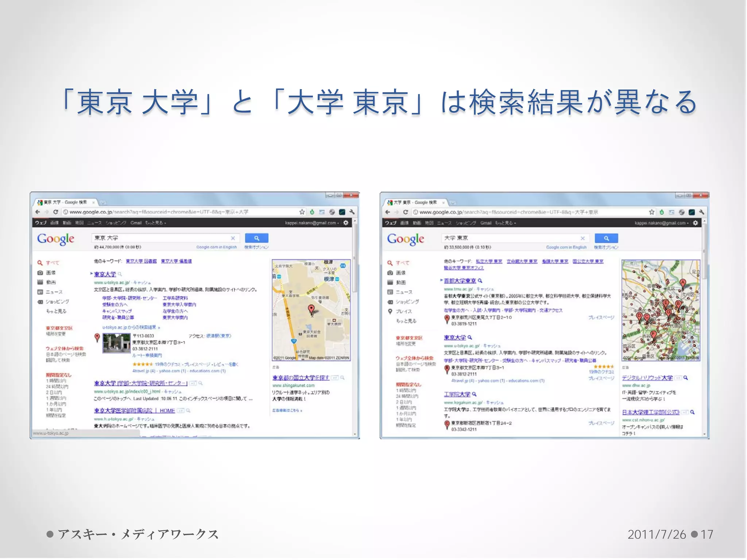
Task: Click back arrow in 大学 東京 browser window
Action: [x=387, y=212]
